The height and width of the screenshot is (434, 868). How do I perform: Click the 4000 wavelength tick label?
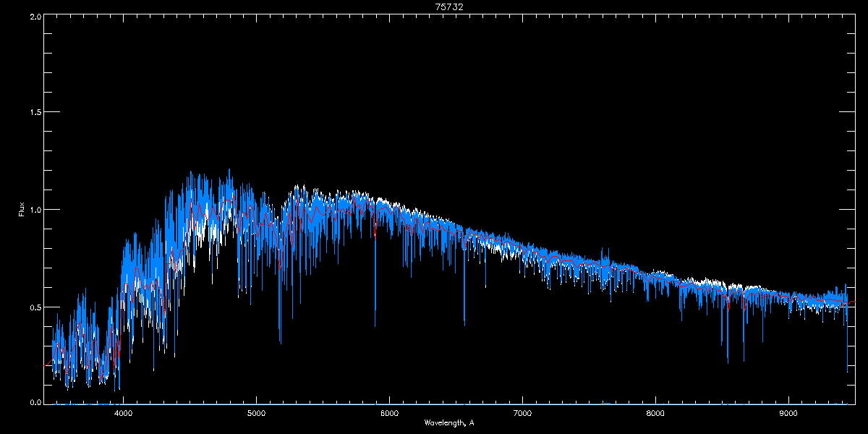coord(124,414)
